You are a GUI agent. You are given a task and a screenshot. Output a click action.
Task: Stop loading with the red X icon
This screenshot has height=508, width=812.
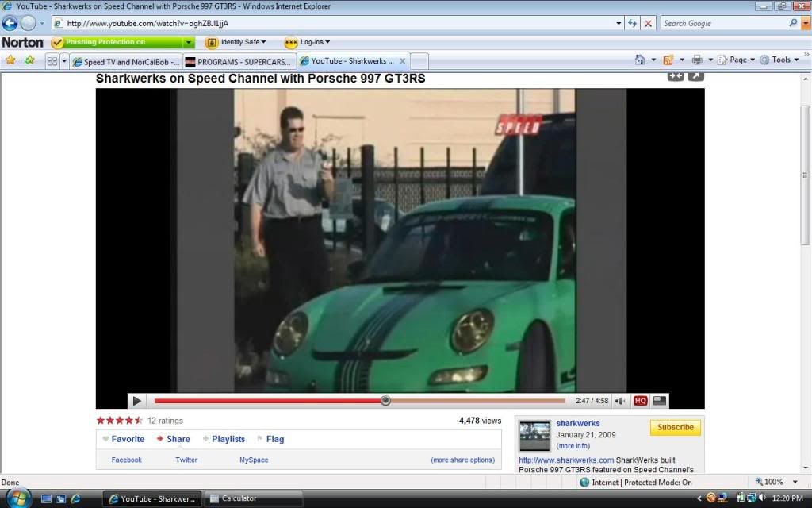point(648,23)
